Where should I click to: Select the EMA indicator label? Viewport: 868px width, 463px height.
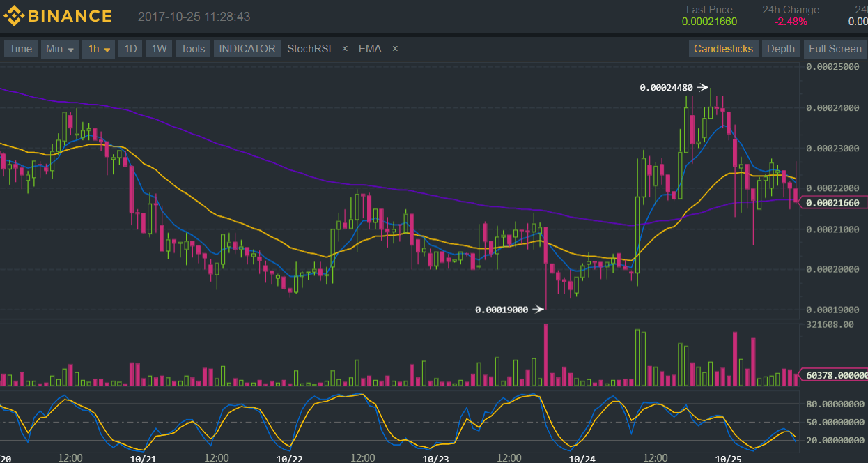370,49
